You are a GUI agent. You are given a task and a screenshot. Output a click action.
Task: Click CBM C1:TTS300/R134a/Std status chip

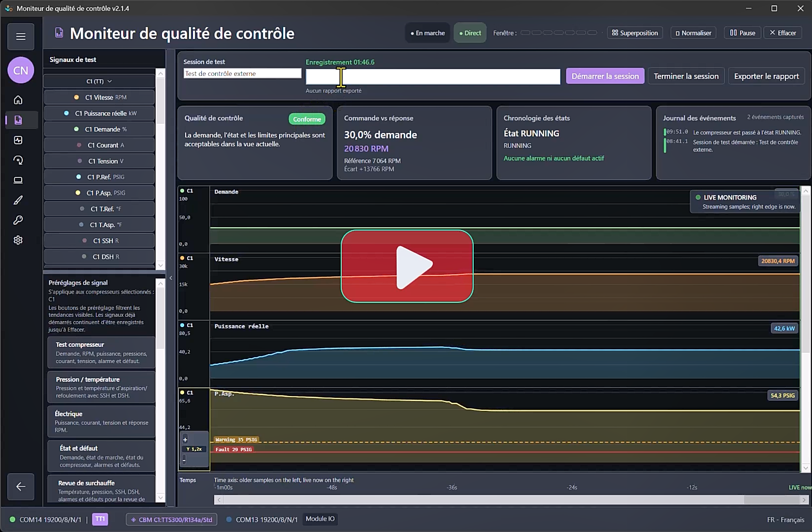click(171, 520)
